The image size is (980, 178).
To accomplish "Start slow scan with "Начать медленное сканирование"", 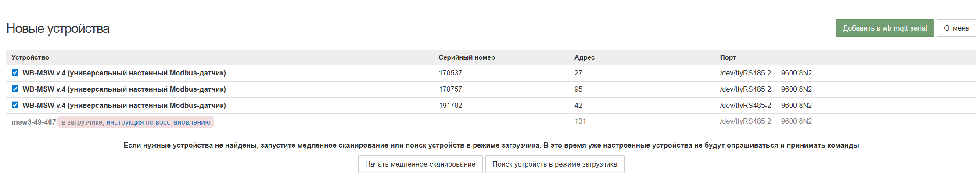I will coord(420,164).
